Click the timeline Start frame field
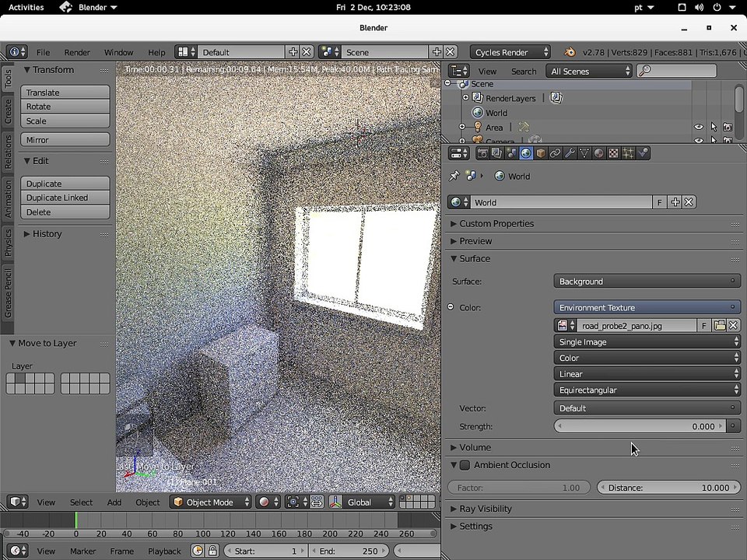Image resolution: width=747 pixels, height=560 pixels. 265,551
